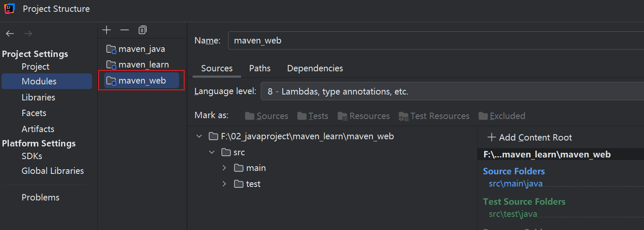This screenshot has height=230, width=644.
Task: Click the copy module icon
Action: (x=142, y=30)
